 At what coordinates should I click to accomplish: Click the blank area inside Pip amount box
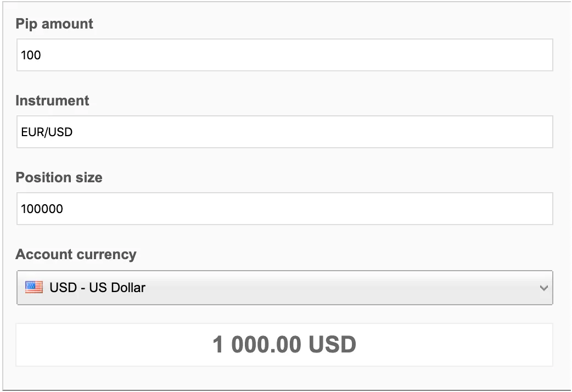click(x=292, y=55)
